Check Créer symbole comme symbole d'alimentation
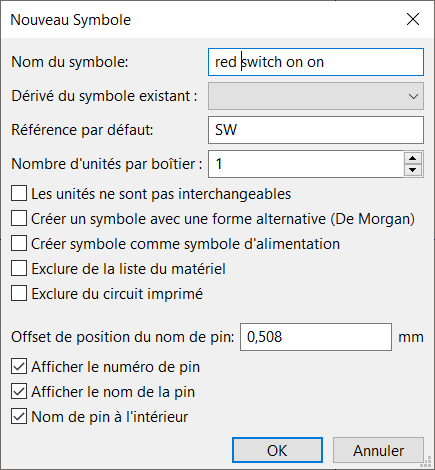The height and width of the screenshot is (470, 435). (x=19, y=244)
